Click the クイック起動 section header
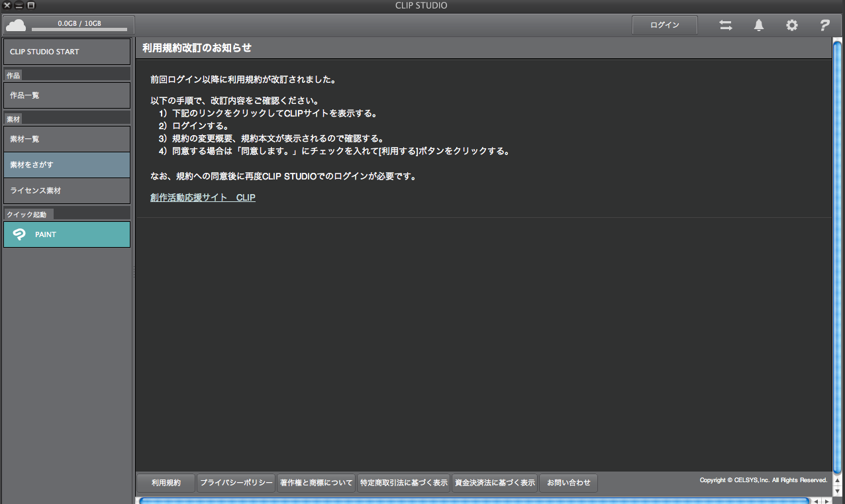 (x=28, y=214)
